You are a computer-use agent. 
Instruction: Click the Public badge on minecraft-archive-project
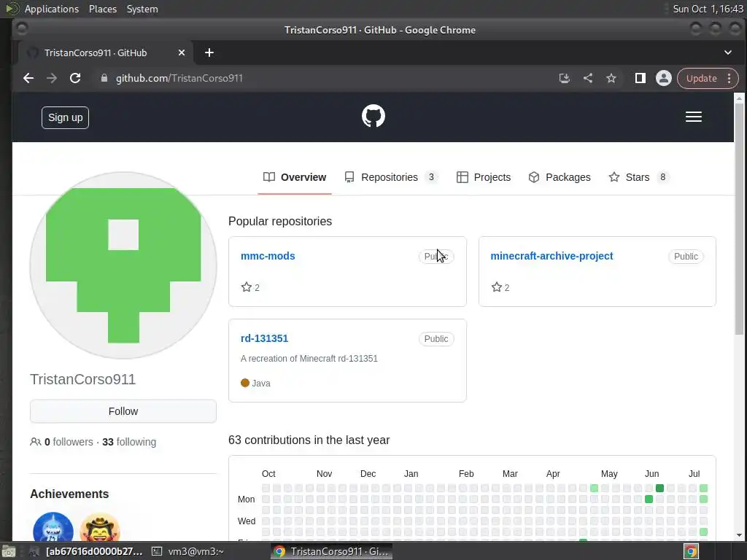686,256
